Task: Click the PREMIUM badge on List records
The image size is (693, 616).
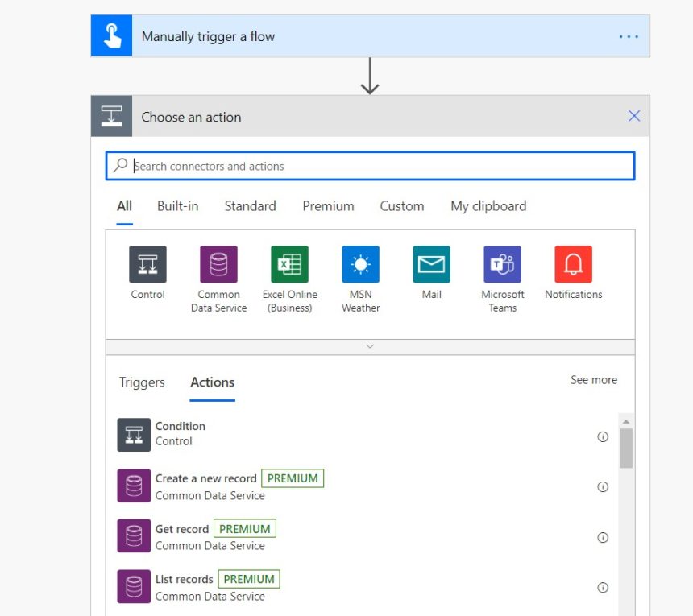Action: [x=249, y=579]
